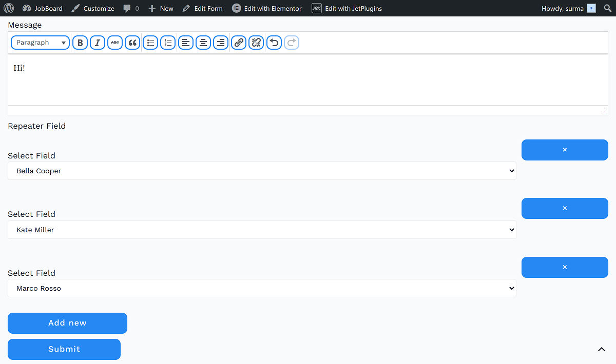Click the admin bar search icon

607,8
